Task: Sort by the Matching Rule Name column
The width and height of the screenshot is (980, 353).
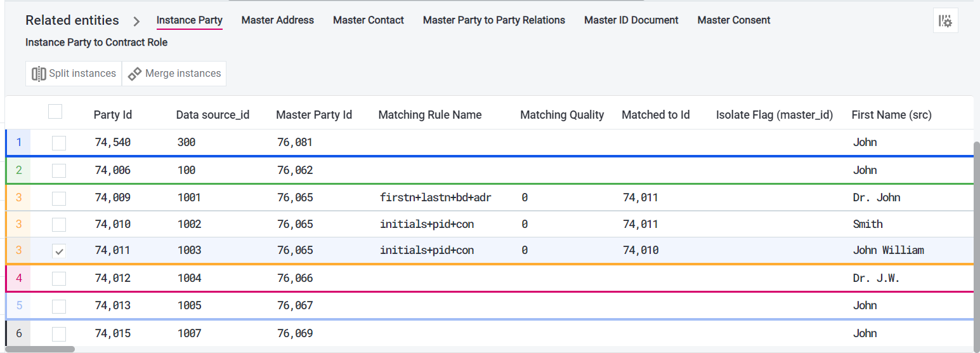Action: click(x=429, y=115)
